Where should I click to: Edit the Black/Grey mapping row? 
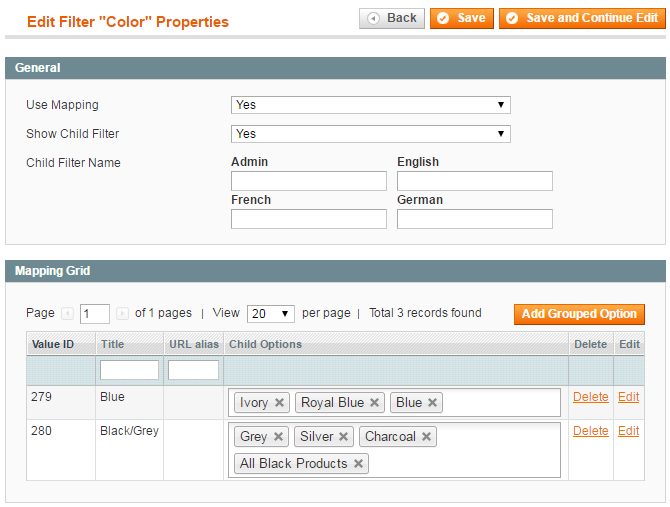(x=628, y=431)
